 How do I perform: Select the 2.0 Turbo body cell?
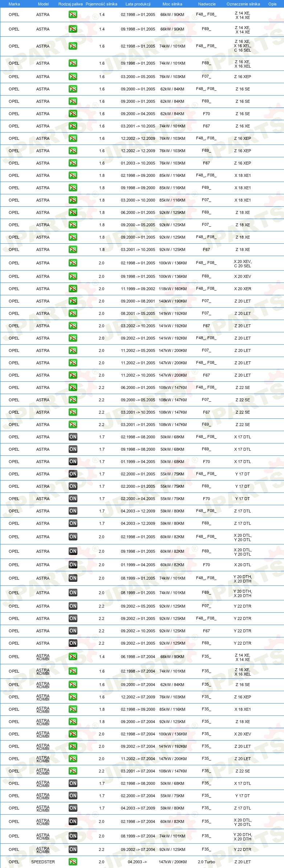pos(206,861)
